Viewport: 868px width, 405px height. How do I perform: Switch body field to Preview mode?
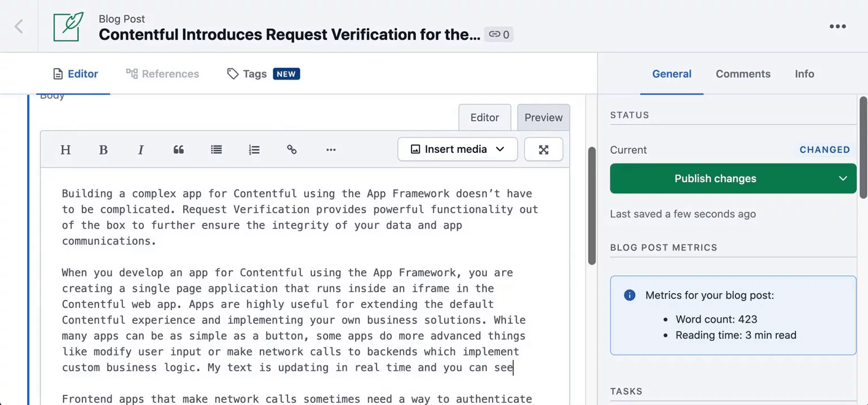pos(543,117)
